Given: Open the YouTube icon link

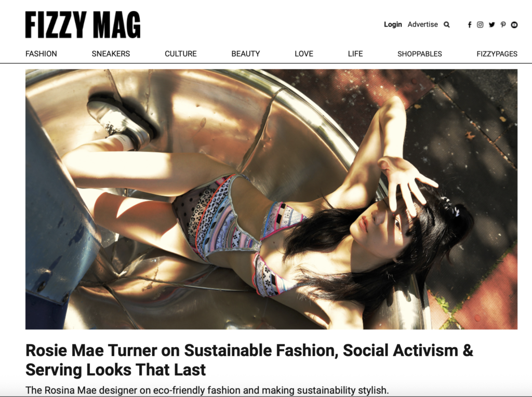Looking at the screenshot, I should (x=514, y=25).
